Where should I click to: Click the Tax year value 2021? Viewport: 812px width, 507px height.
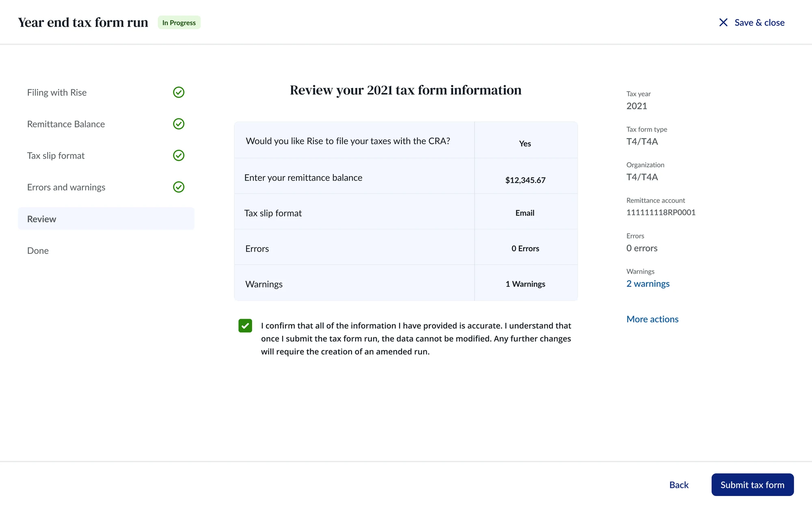637,106
